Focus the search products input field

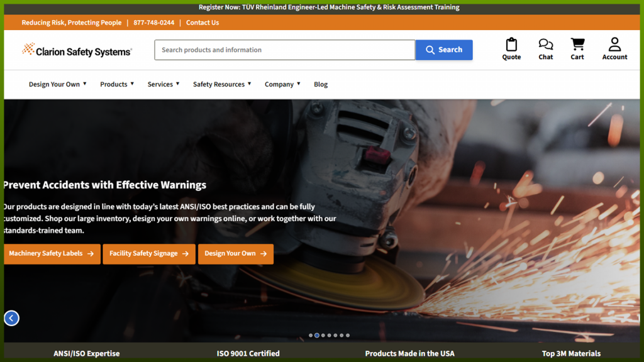click(x=285, y=50)
